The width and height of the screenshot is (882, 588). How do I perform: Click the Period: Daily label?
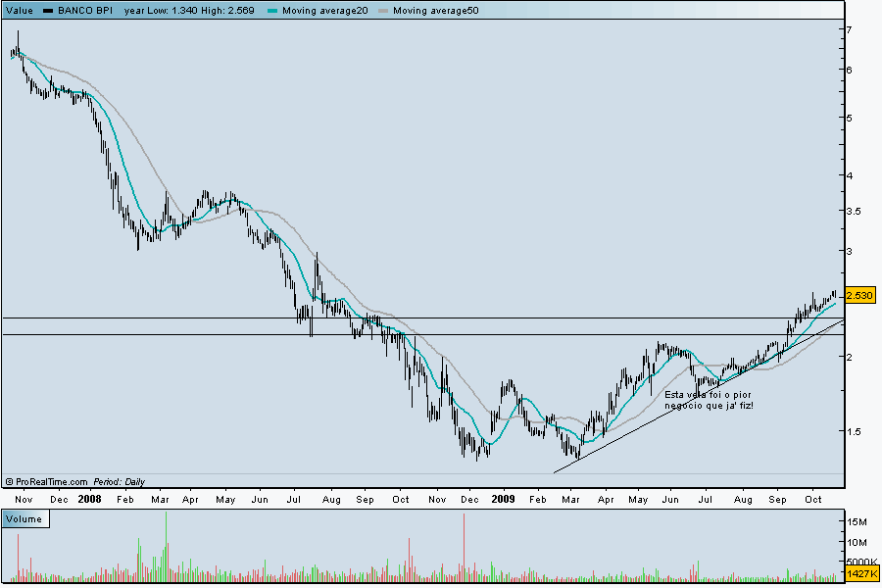coord(120,481)
